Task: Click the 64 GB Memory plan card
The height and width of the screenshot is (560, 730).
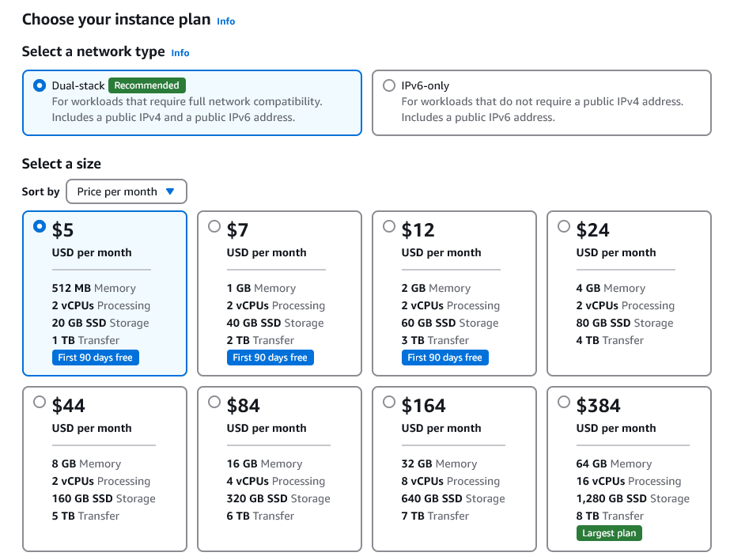Action: tap(629, 475)
